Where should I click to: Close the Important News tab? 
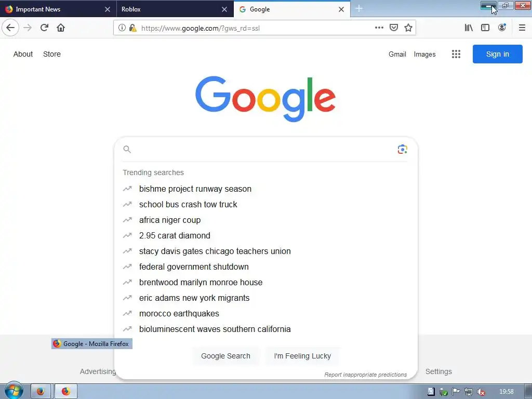point(108,9)
